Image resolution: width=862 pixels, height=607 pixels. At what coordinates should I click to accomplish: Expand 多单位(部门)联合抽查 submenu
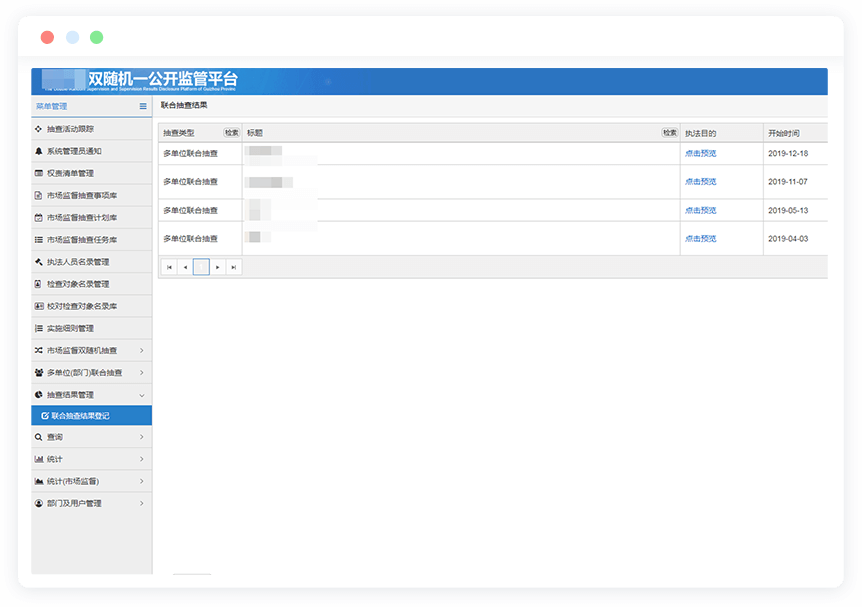pyautogui.click(x=141, y=373)
